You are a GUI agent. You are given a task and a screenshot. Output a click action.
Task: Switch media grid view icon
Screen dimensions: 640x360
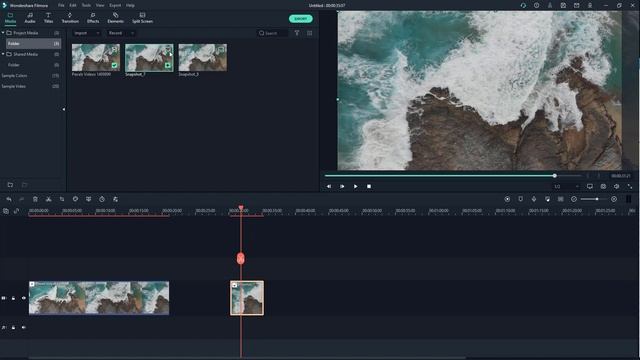(x=309, y=33)
